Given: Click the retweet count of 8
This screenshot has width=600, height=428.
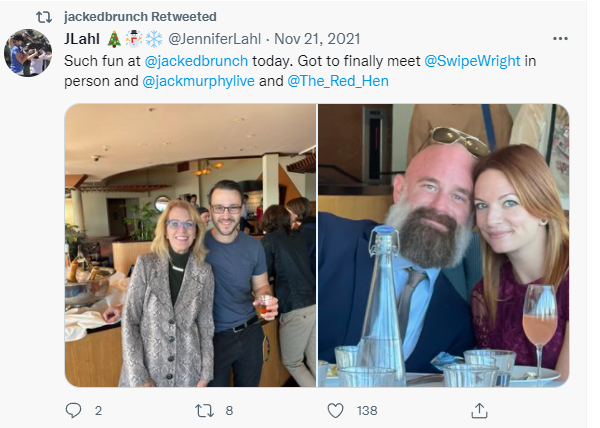Looking at the screenshot, I should coord(229,410).
